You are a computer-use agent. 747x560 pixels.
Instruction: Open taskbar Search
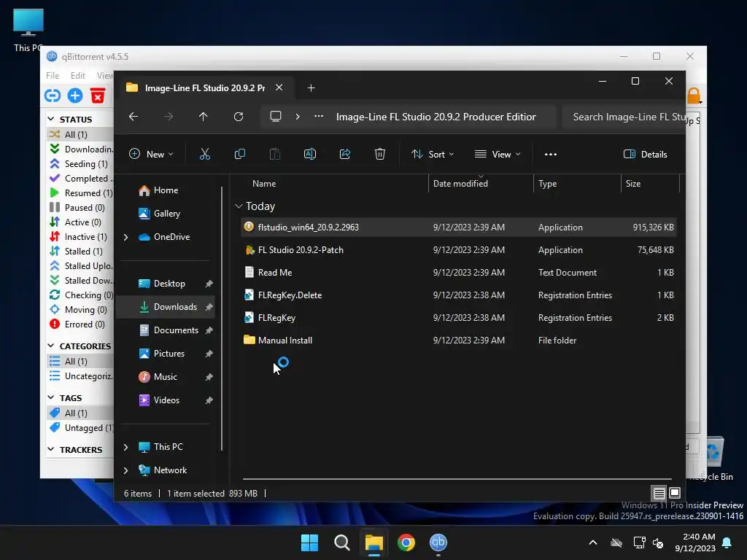coord(342,542)
